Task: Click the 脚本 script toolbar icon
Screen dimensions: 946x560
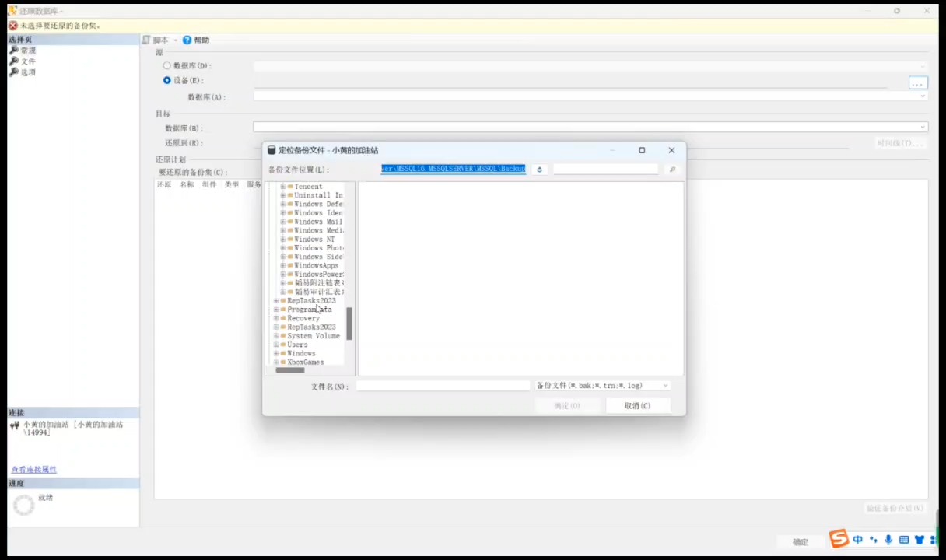Action: pos(146,40)
